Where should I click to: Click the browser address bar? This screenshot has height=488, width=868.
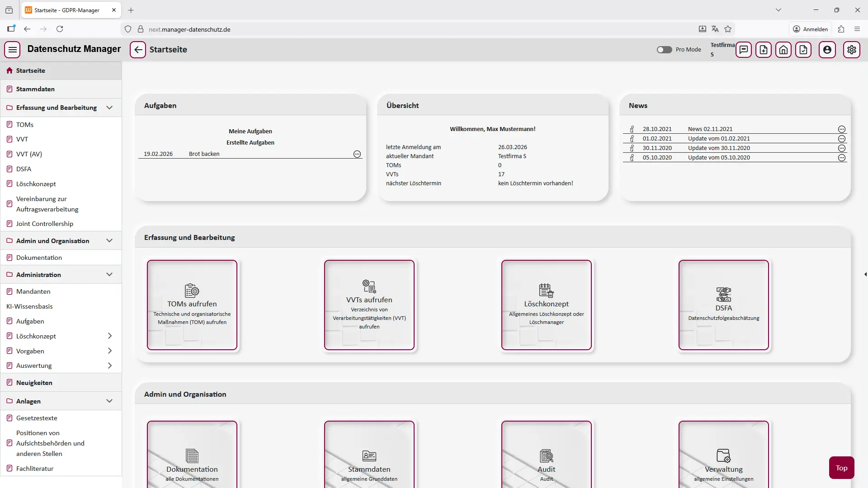click(407, 29)
